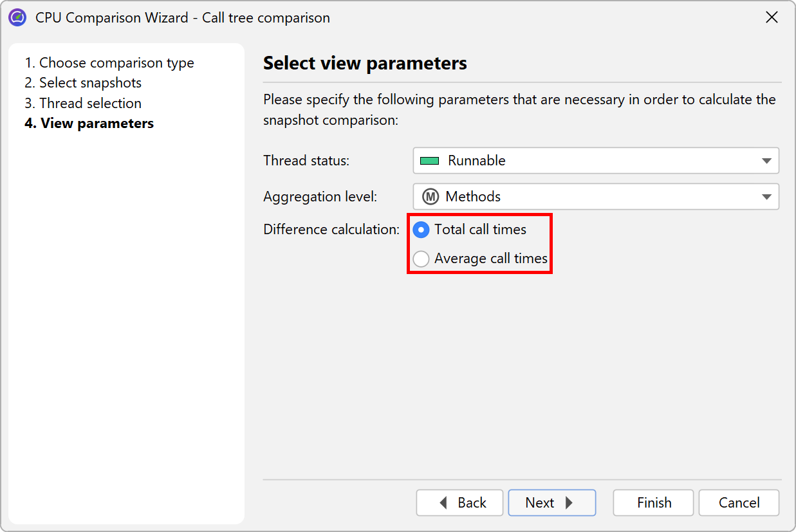The image size is (796, 532).
Task: Open the Thread status dropdown arrow
Action: point(766,161)
